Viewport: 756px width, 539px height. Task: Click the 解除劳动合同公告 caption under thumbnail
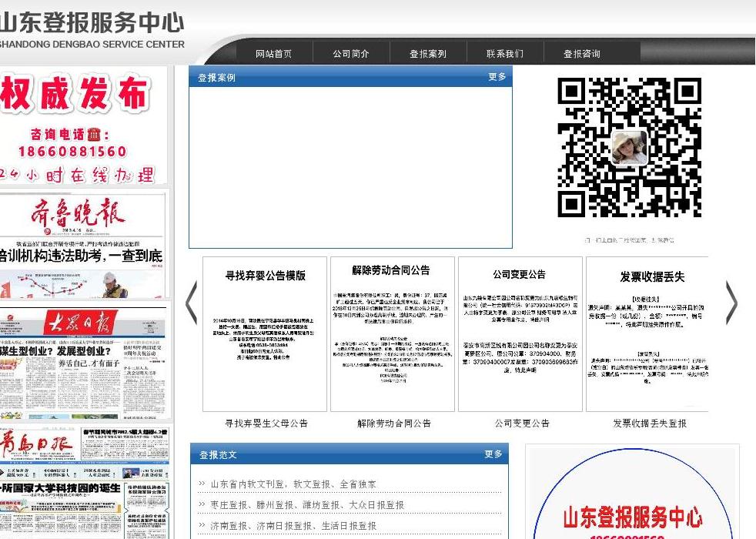click(394, 423)
